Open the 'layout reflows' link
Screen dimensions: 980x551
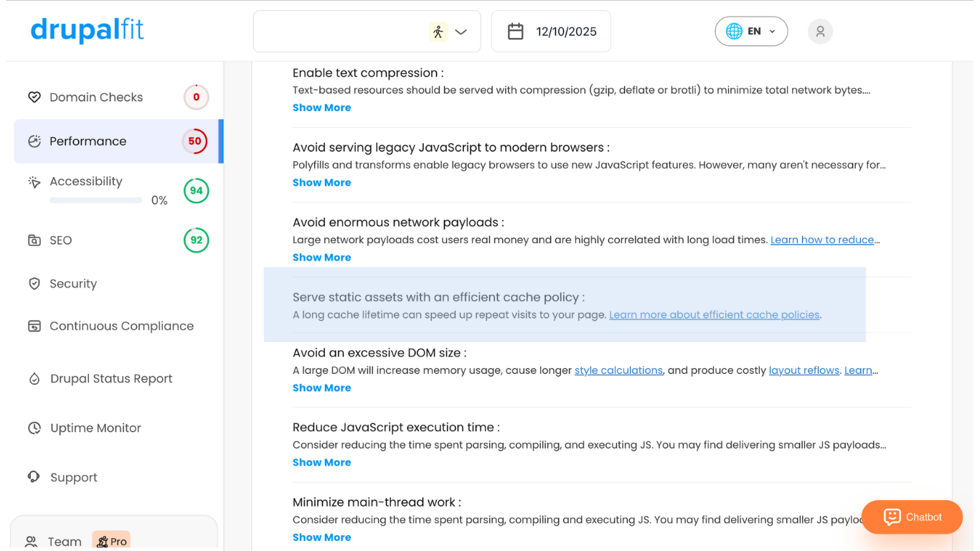point(804,370)
